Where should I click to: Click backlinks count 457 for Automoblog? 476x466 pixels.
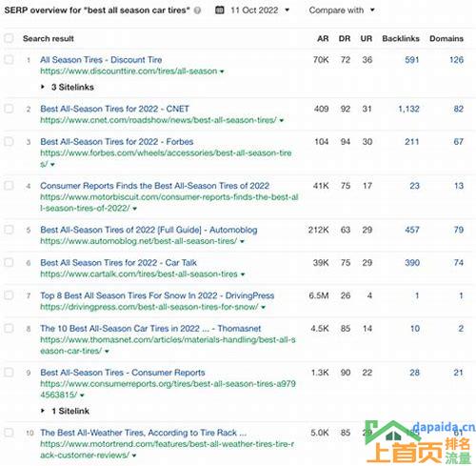[412, 230]
